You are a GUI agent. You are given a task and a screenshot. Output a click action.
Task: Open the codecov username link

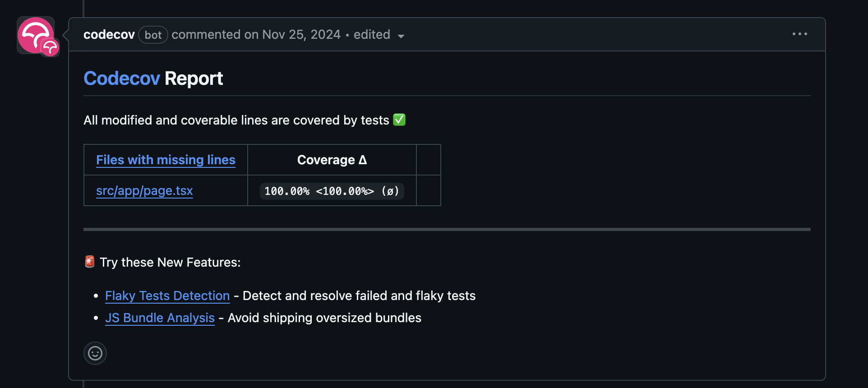[x=109, y=35]
